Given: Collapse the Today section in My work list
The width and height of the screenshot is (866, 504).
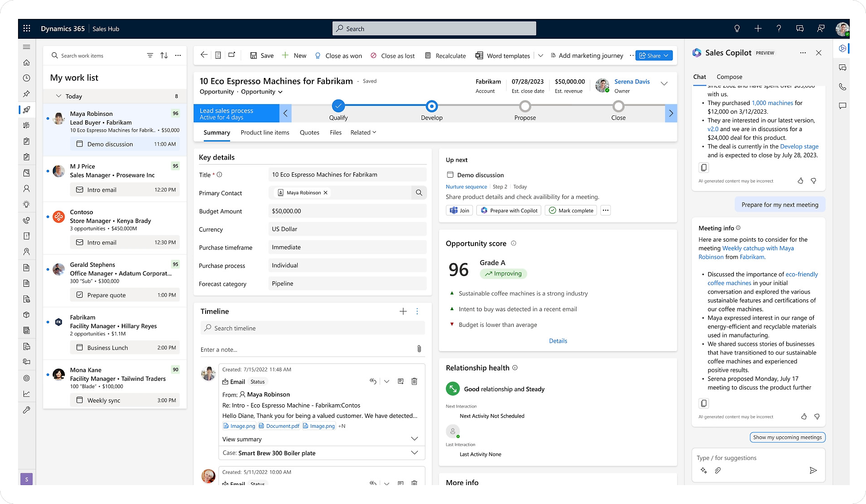Looking at the screenshot, I should tap(59, 96).
